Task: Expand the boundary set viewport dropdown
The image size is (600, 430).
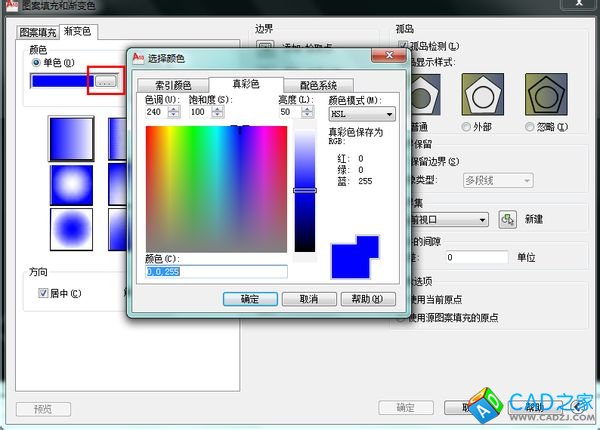Action: (x=482, y=219)
